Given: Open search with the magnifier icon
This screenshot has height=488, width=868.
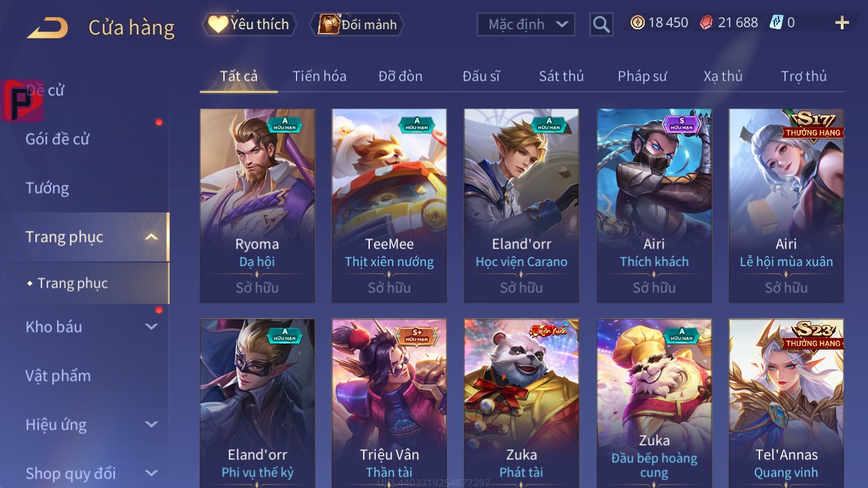Looking at the screenshot, I should tap(601, 24).
